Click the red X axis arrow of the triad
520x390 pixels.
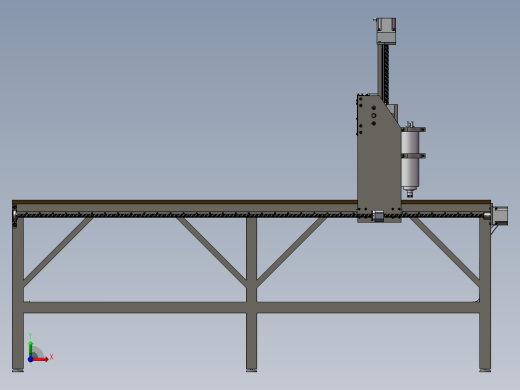click(40, 359)
